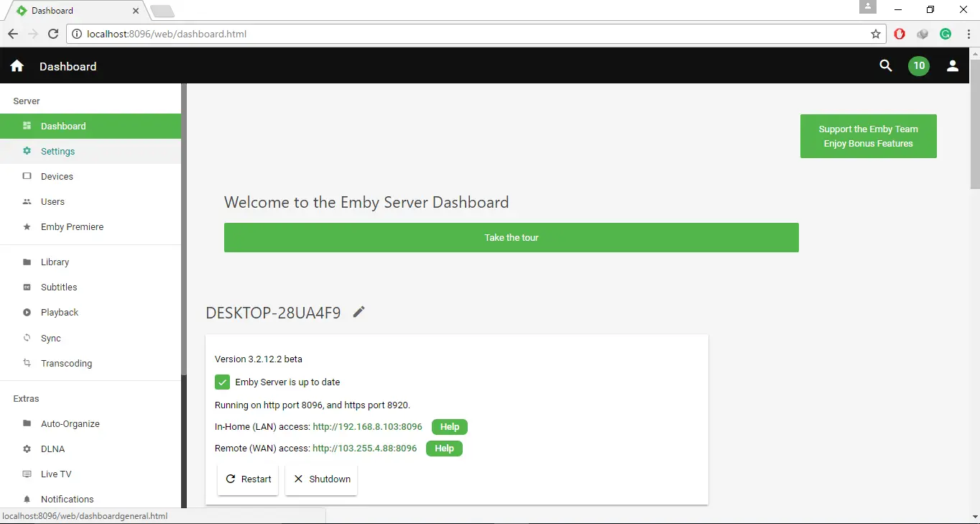Open Notifications in the sidebar

(91, 499)
